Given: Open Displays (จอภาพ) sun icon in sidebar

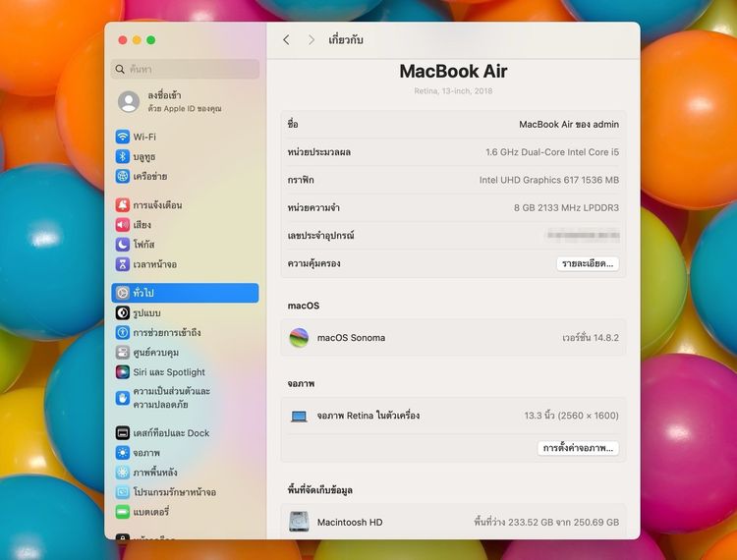Looking at the screenshot, I should [123, 452].
